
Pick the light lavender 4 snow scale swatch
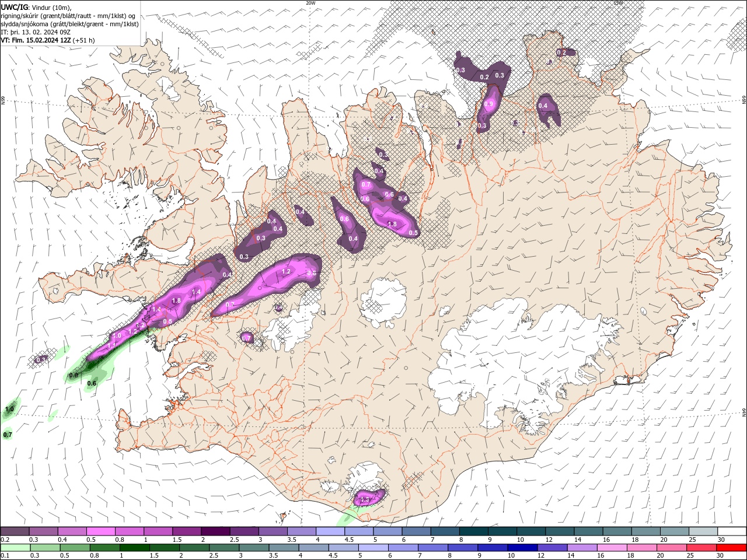click(330, 531)
